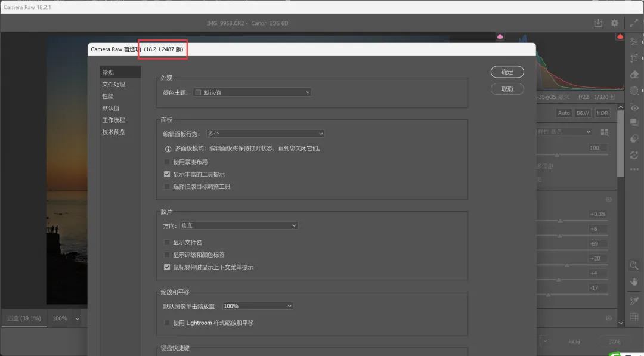The width and height of the screenshot is (644, 356).
Task: Click the HDR button
Action: point(602,113)
